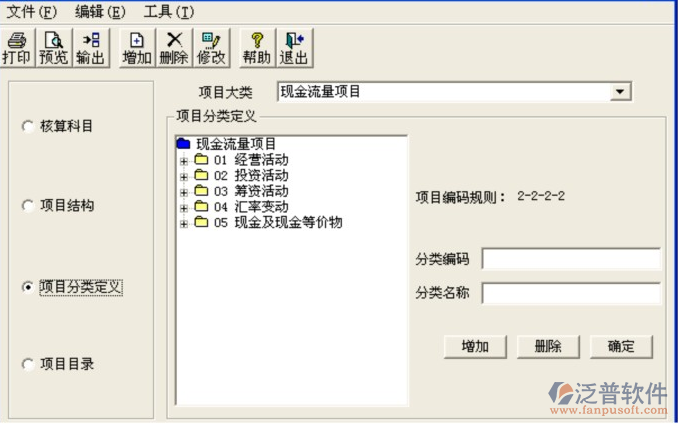678x426 pixels.
Task: Open 预览 (Preview) from the toolbar
Action: coord(53,47)
